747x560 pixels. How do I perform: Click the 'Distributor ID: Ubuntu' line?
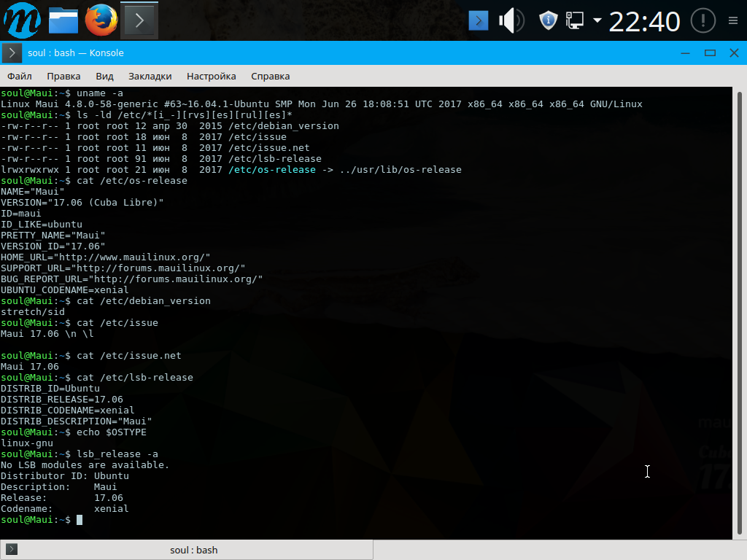[x=64, y=476]
